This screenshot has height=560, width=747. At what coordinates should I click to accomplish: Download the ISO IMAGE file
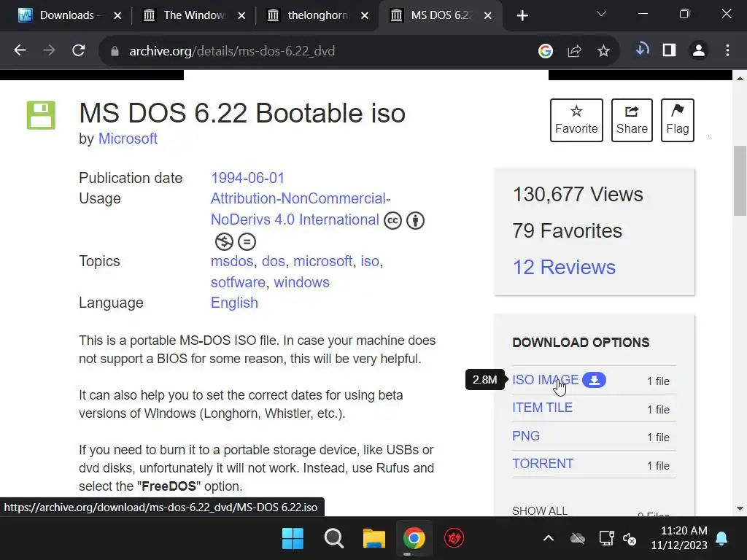pyautogui.click(x=546, y=379)
